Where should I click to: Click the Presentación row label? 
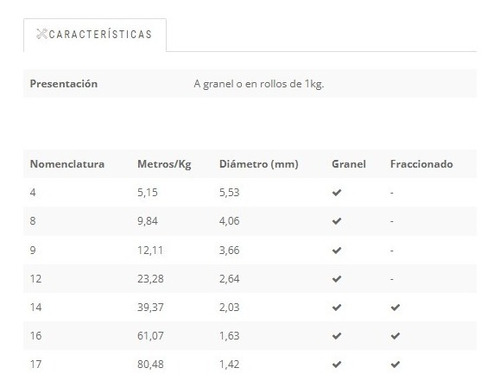pos(64,84)
